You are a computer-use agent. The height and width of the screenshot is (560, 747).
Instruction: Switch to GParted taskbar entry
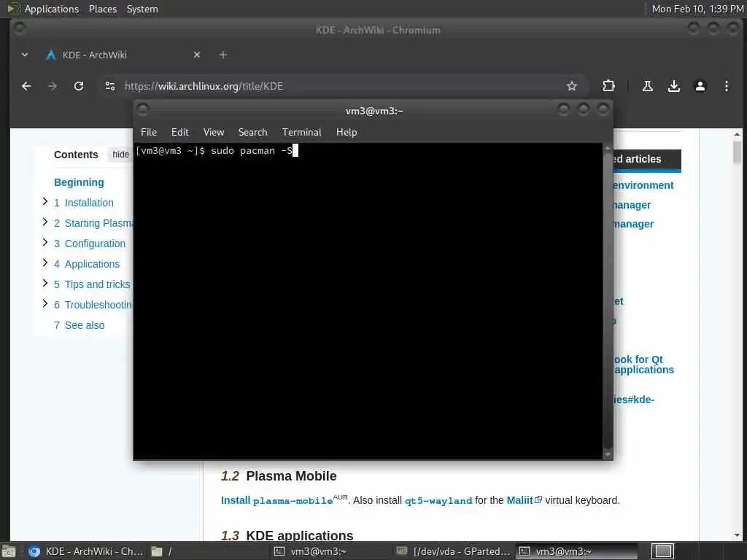pos(454,551)
